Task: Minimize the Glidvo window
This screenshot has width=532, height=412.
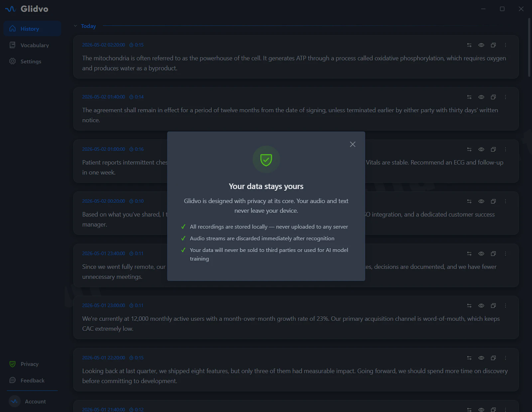Action: tap(483, 9)
